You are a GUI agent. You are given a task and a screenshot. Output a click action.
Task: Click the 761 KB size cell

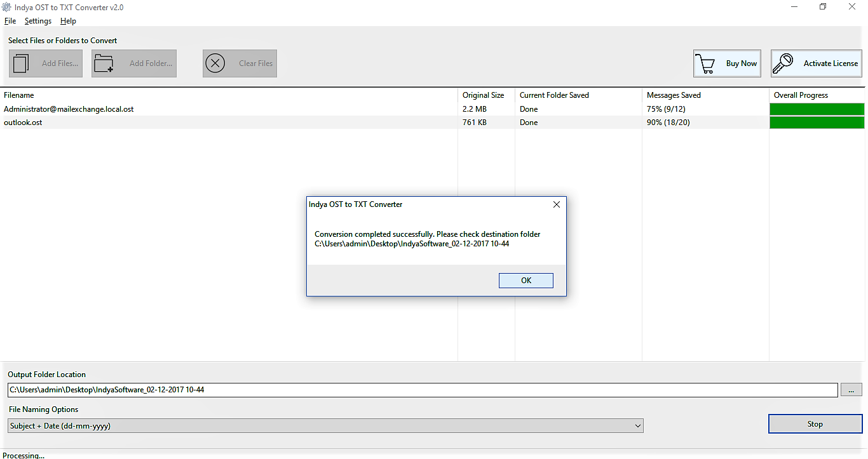[x=475, y=123]
